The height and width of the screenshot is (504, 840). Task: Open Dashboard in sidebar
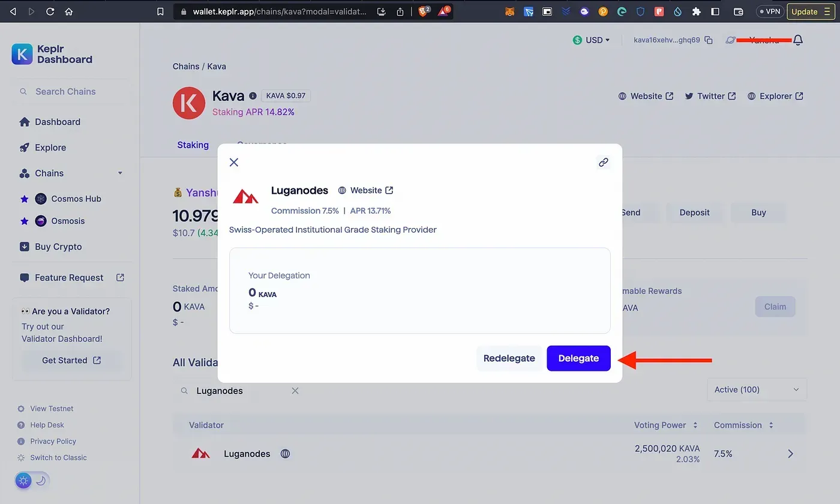(50, 122)
